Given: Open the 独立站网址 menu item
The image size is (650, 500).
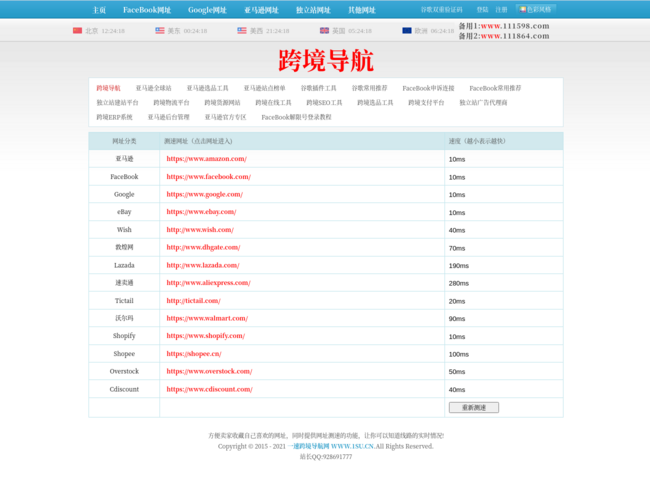Looking at the screenshot, I should (313, 10).
